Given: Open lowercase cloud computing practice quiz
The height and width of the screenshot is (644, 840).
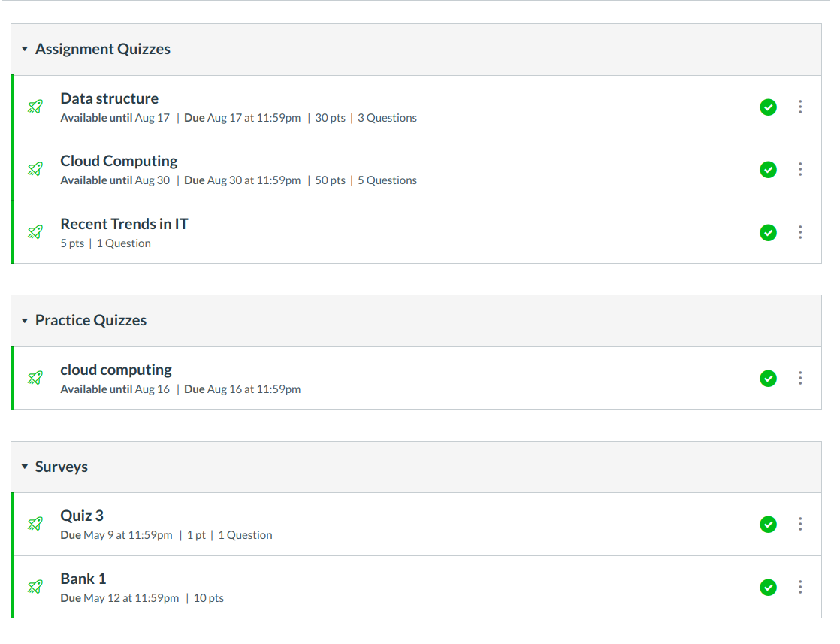Looking at the screenshot, I should click(x=116, y=370).
